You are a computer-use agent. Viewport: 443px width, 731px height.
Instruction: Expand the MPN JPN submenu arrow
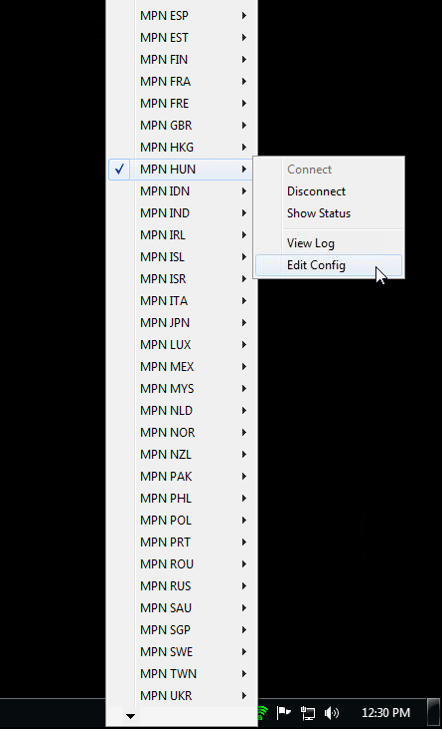[244, 323]
